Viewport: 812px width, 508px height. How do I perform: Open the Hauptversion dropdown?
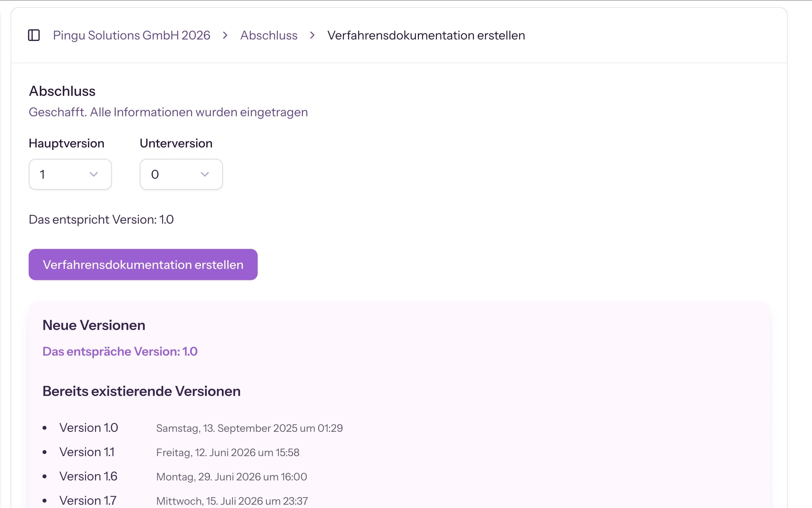[70, 174]
